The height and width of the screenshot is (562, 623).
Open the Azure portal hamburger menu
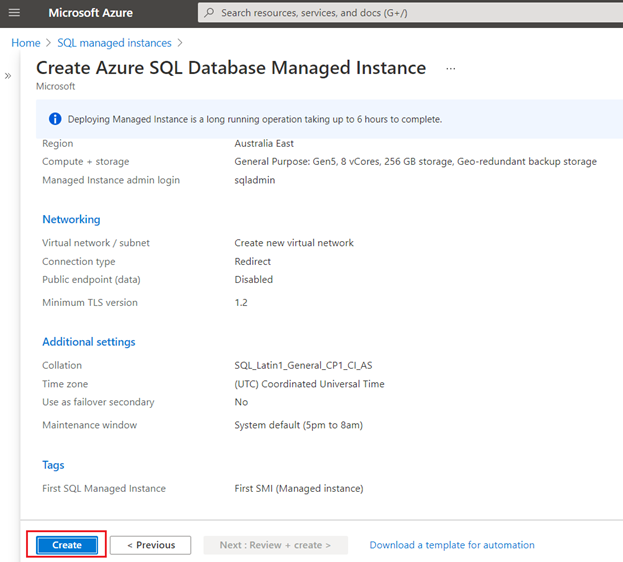14,13
